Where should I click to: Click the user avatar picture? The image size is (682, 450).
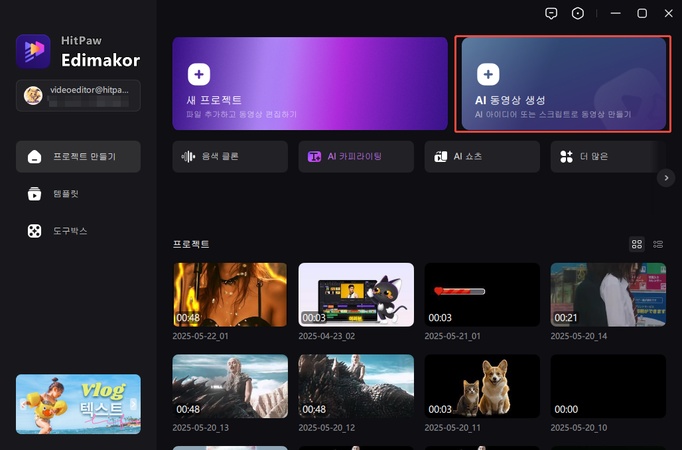tap(32, 95)
